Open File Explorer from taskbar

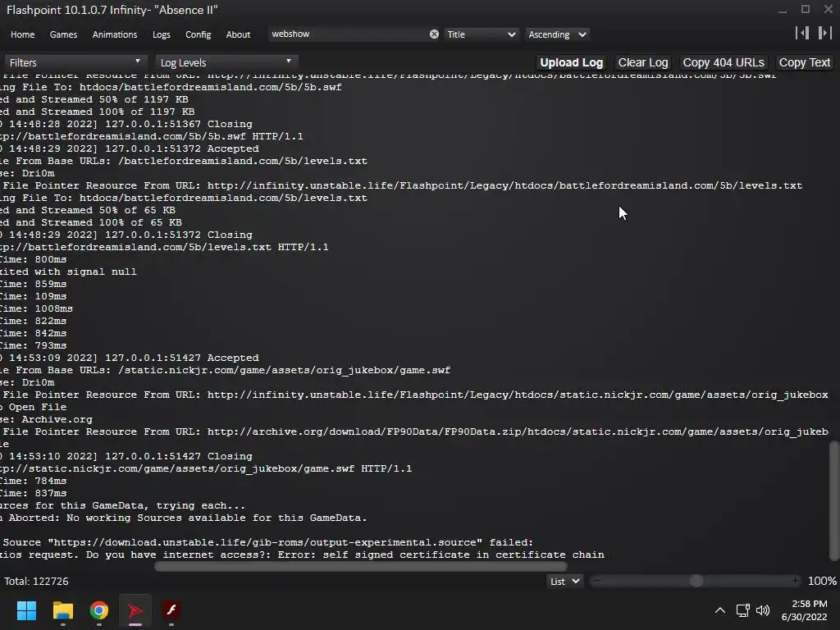pyautogui.click(x=62, y=610)
